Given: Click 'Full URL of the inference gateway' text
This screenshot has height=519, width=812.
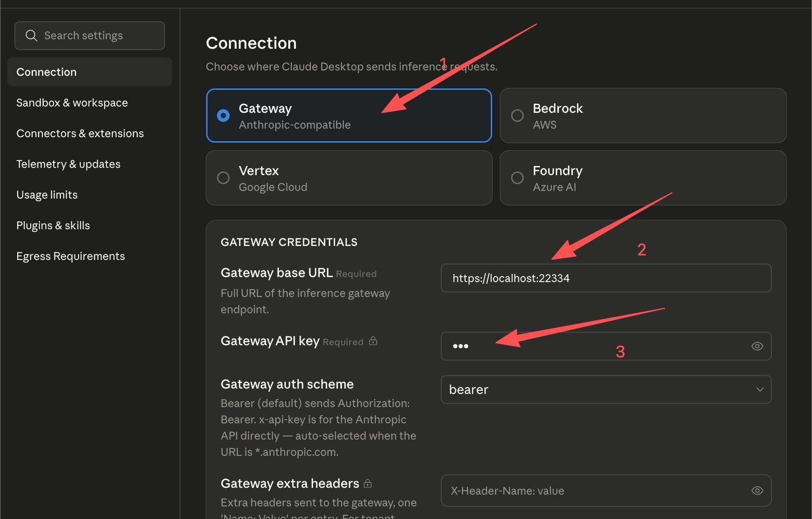Looking at the screenshot, I should (305, 301).
